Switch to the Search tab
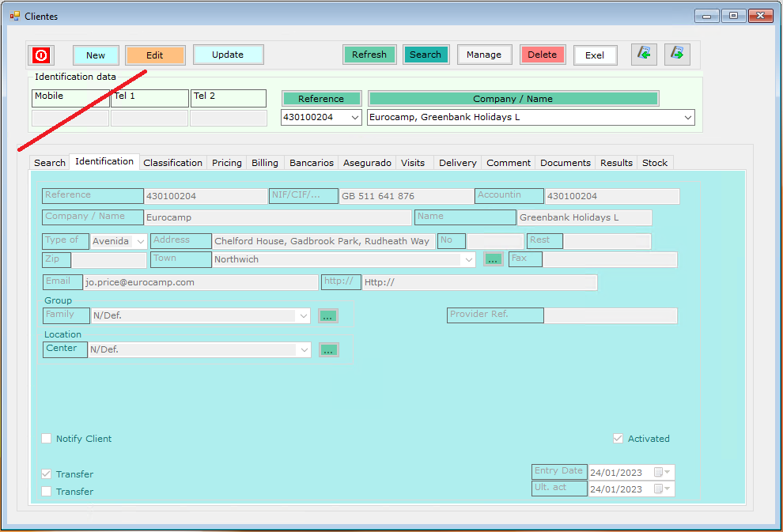 (x=50, y=163)
